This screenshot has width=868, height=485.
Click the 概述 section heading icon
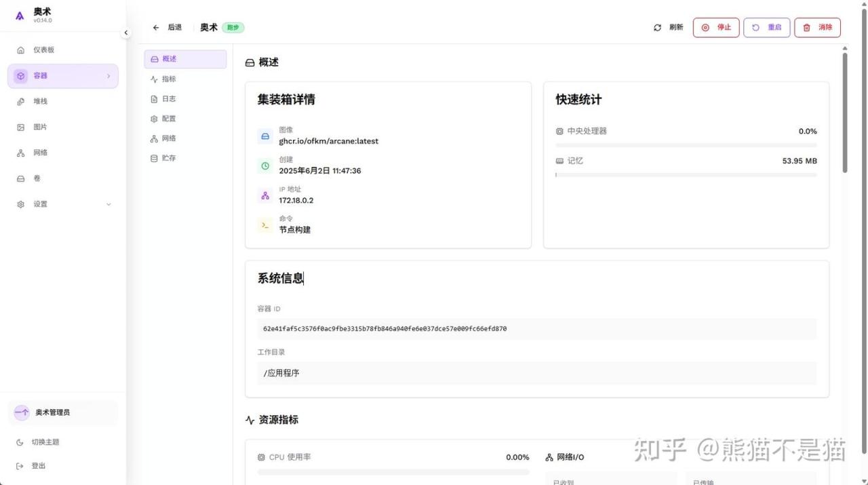[x=250, y=62]
